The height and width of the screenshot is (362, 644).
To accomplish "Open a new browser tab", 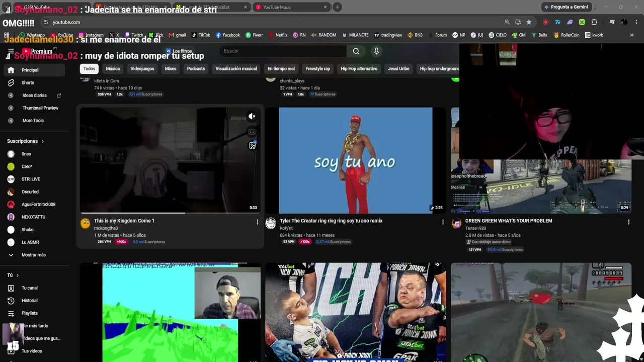I will coord(337,7).
